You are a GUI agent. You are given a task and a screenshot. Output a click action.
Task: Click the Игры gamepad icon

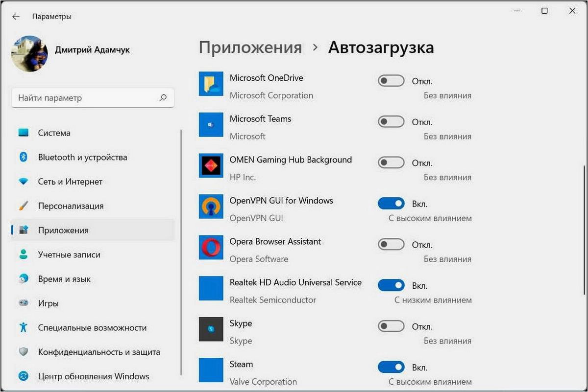coord(23,303)
